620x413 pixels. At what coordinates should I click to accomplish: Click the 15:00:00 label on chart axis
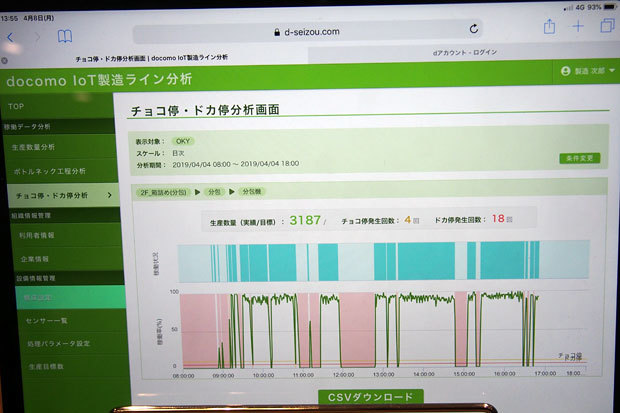pyautogui.click(x=464, y=374)
